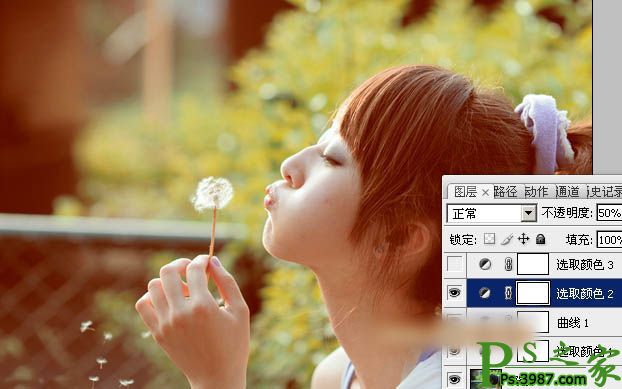Select the 选取颜色 2 layer name
The image size is (622, 389).
click(x=585, y=293)
